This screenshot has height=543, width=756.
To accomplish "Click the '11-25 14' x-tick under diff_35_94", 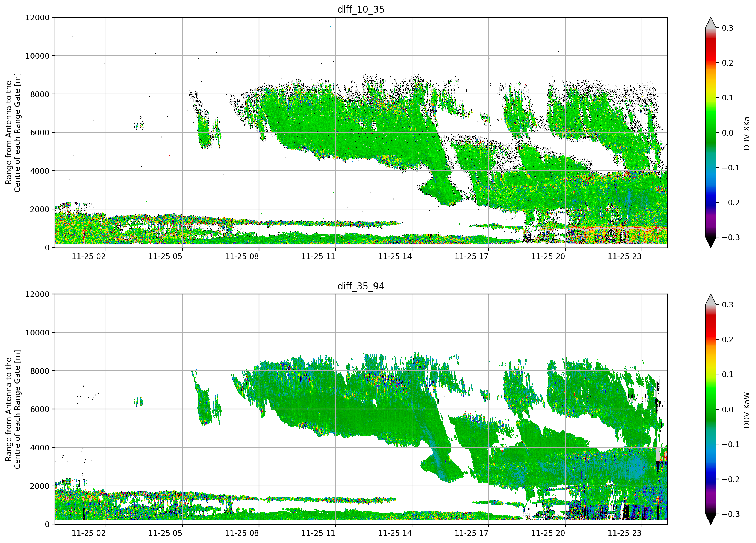I will pyautogui.click(x=395, y=533).
